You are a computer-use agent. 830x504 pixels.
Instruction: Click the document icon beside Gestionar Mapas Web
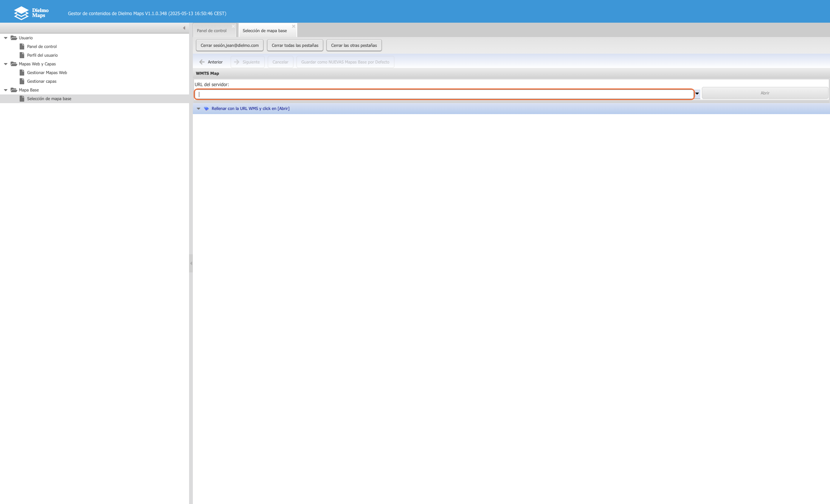[22, 73]
